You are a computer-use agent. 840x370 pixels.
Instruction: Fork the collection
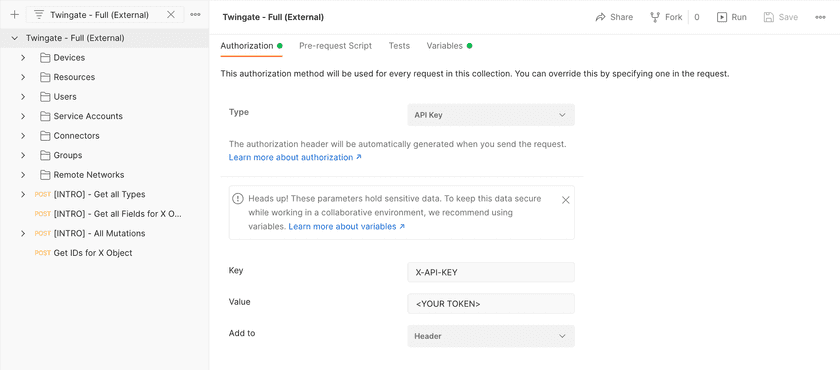[x=666, y=17]
